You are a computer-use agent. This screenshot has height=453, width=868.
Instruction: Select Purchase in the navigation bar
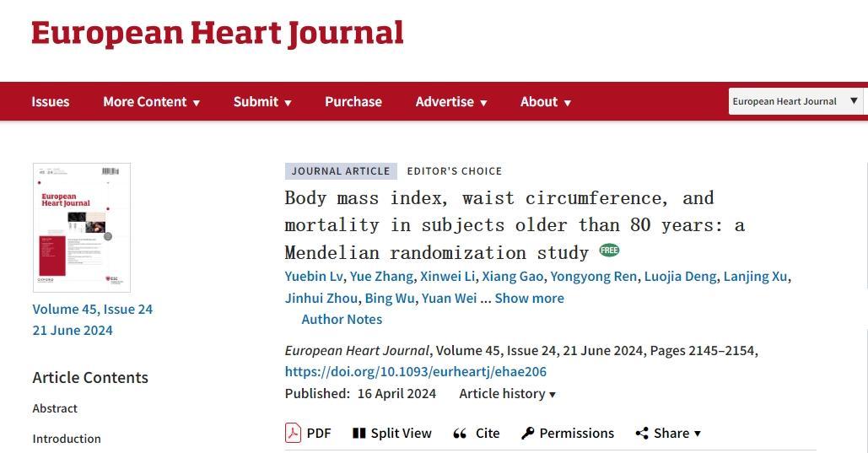(353, 101)
